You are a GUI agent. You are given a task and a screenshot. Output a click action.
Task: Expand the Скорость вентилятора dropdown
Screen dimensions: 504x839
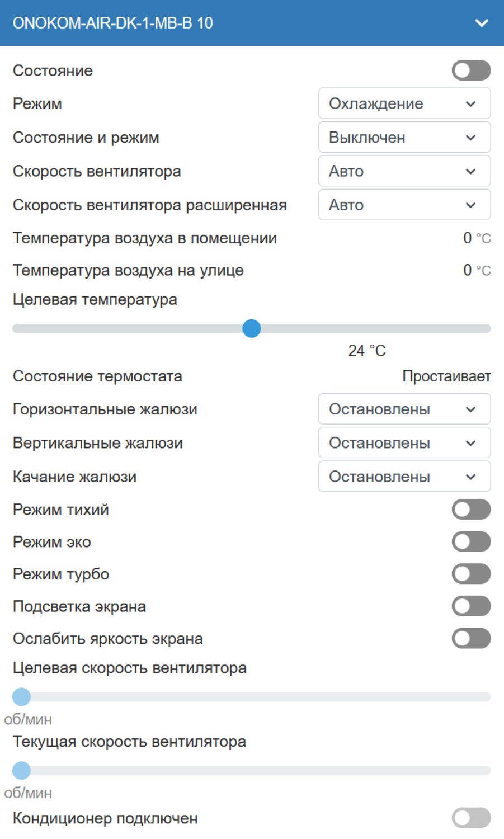tap(404, 171)
